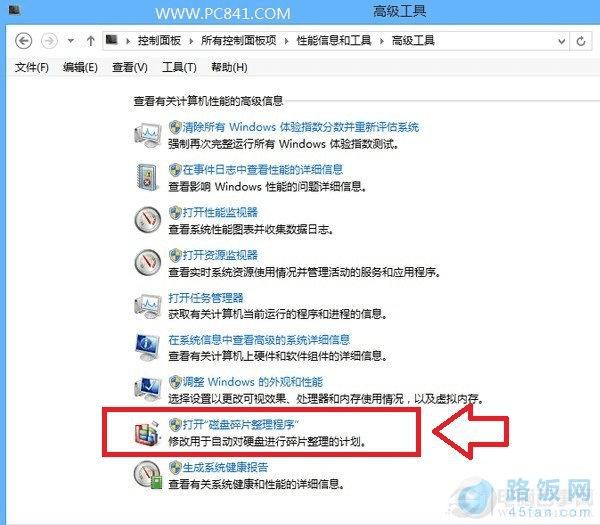Open 调整 Windows 的外观和性能 link

tap(253, 382)
